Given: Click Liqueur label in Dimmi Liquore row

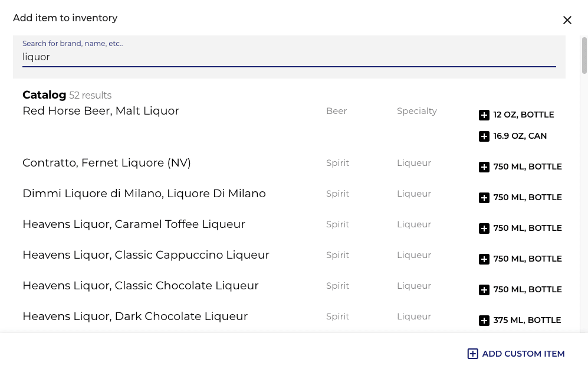Looking at the screenshot, I should pos(414,194).
